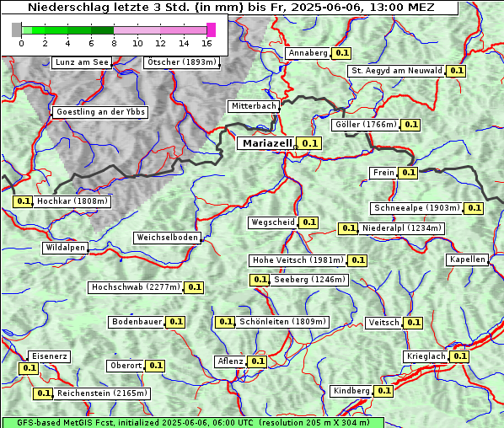Click the GFS-based MetGIS Fcst footer text

click(x=193, y=423)
